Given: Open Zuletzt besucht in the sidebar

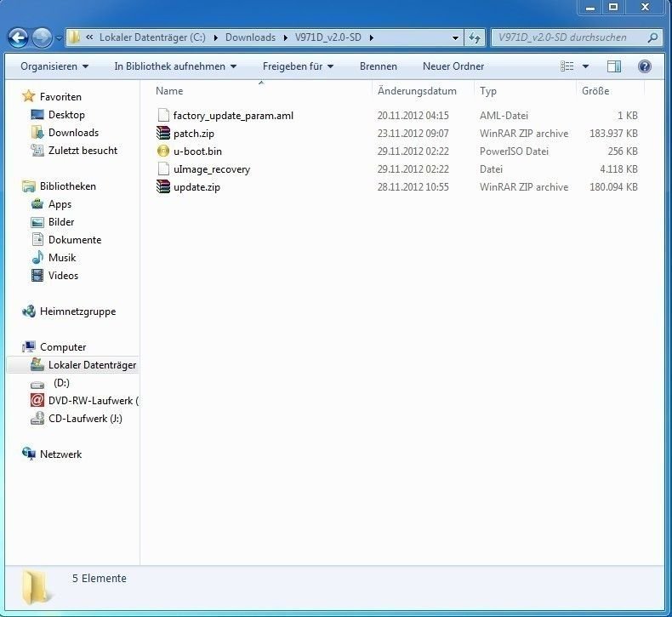Looking at the screenshot, I should click(83, 151).
